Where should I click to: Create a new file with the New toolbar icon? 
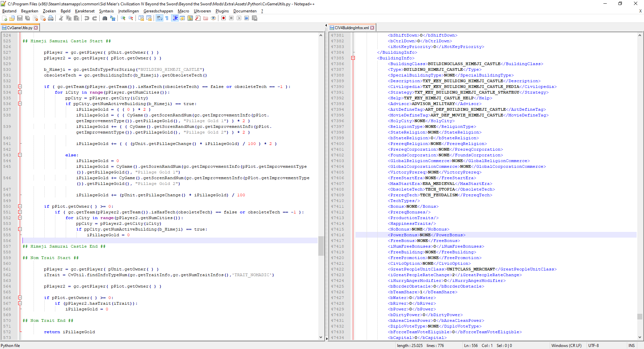click(5, 18)
